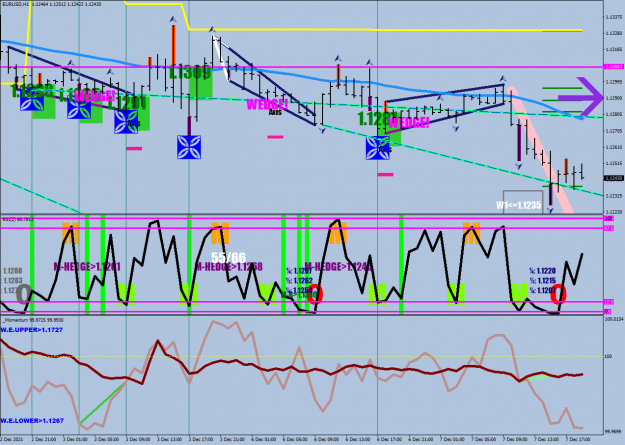
Task: Select the fractal down arrow at the chart's lowest bar
Action: click(550, 210)
